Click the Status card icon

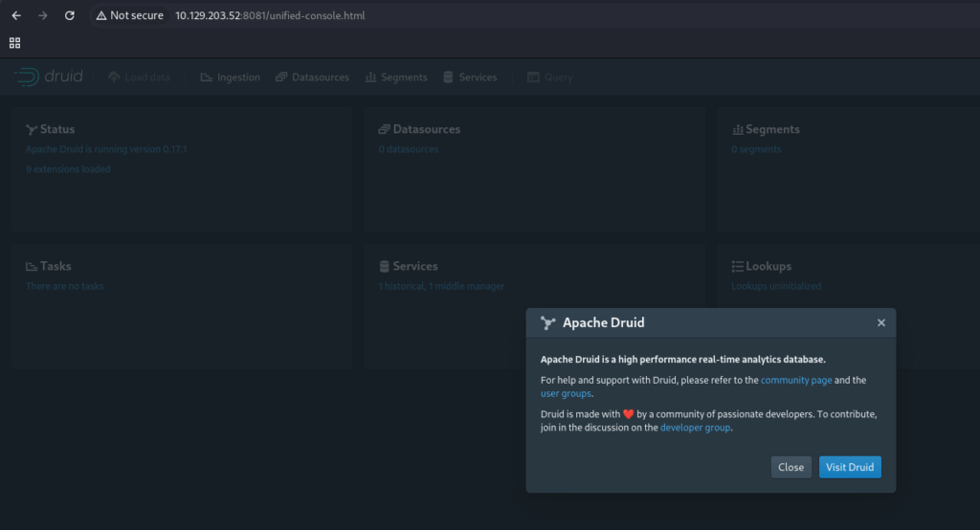[x=32, y=129]
